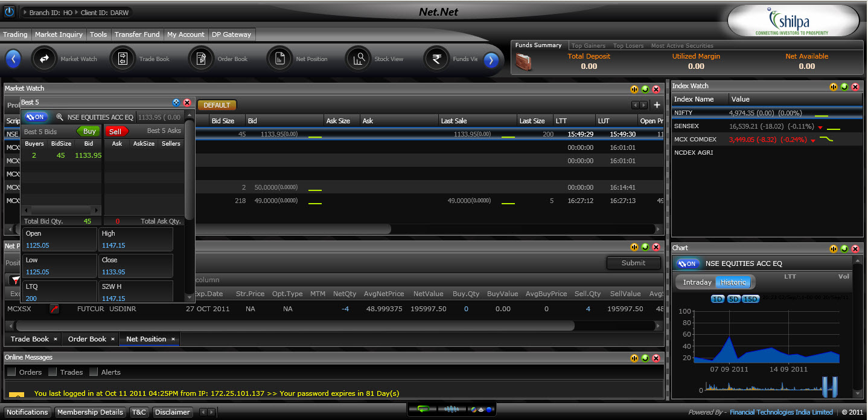Click the magnifier icon in Best 5 panel

[59, 117]
